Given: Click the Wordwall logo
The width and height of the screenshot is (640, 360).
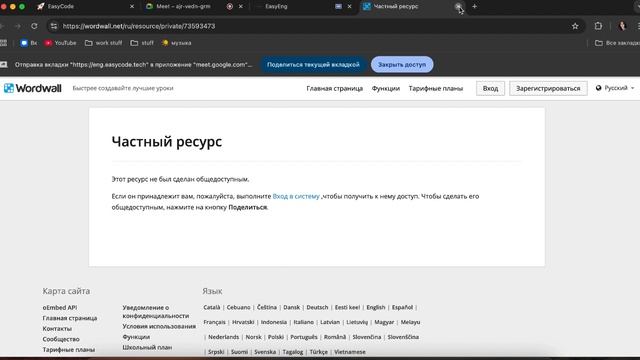Looking at the screenshot, I should point(33,88).
